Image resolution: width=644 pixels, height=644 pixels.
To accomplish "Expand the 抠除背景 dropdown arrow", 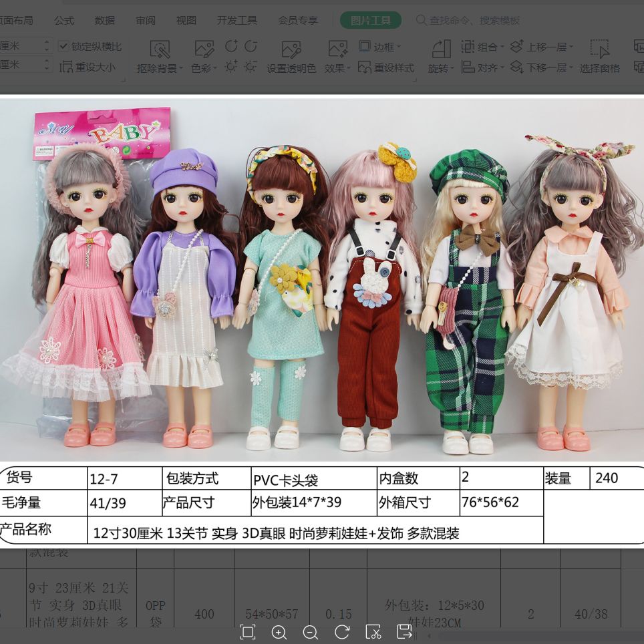I will 181,68.
